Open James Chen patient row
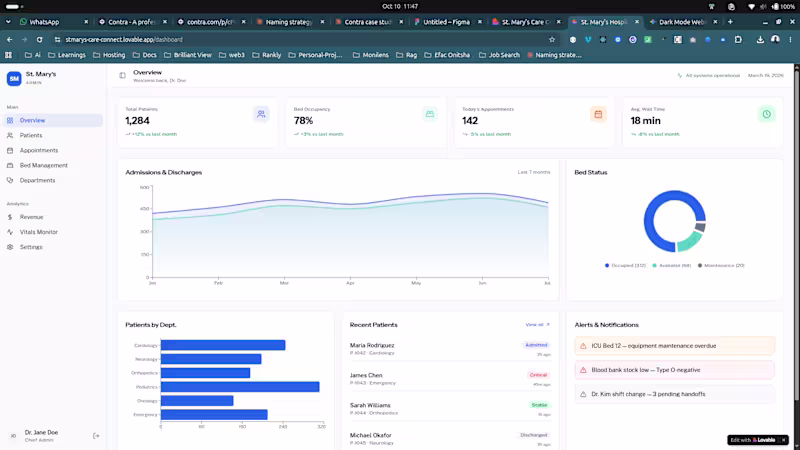The width and height of the screenshot is (800, 450). tap(450, 379)
